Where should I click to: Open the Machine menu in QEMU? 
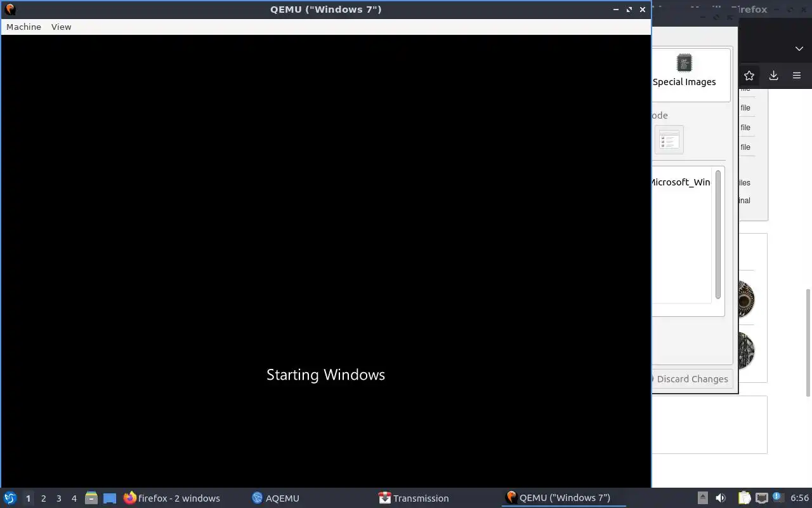(23, 27)
